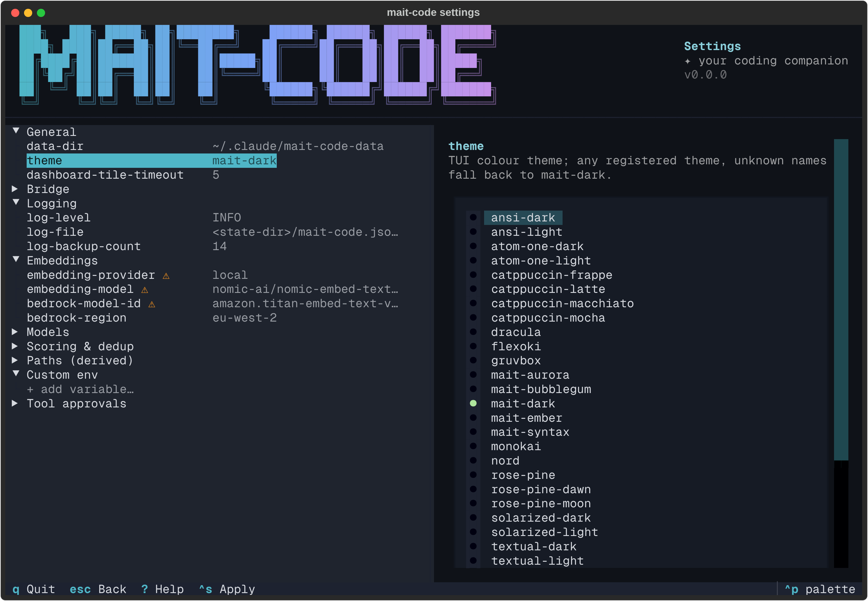Click Quit in the footer bar

coord(33,589)
